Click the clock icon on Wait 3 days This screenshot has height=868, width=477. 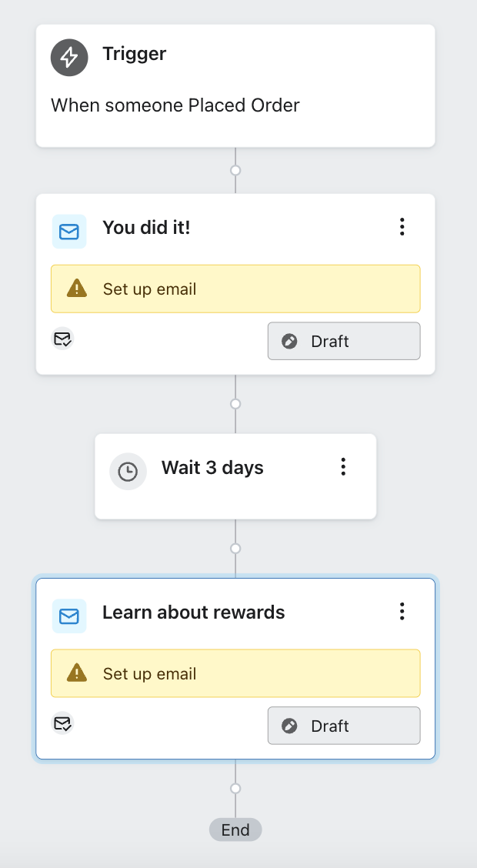tap(128, 472)
